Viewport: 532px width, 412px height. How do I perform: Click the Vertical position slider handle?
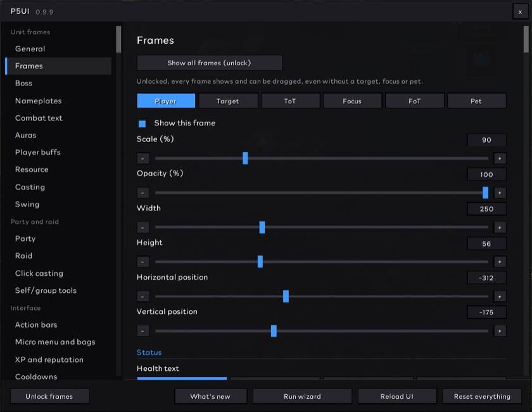274,331
